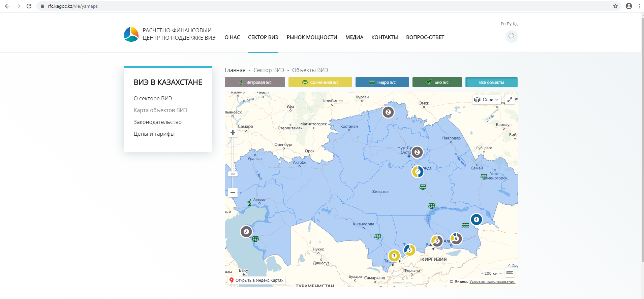Open МЕДИА menu
The height and width of the screenshot is (299, 644).
tap(354, 37)
